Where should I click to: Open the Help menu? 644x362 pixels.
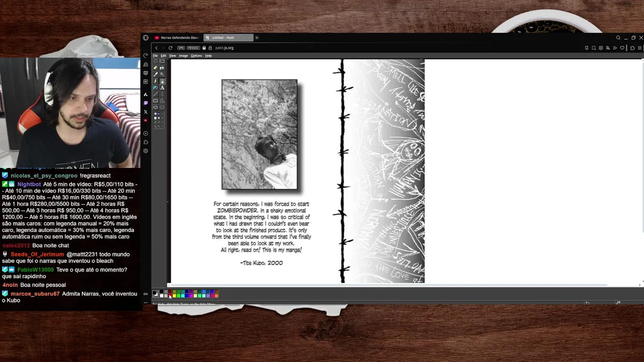point(208,56)
